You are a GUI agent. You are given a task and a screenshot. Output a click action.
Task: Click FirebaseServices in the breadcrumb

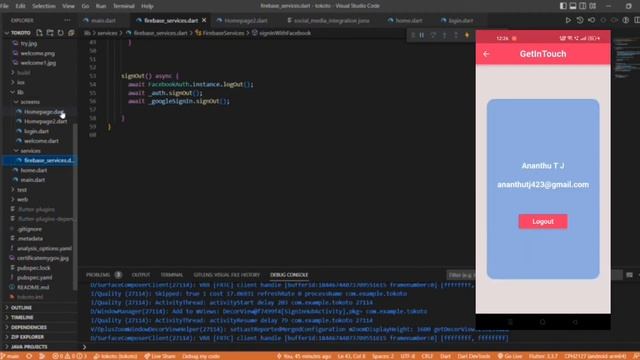point(223,33)
